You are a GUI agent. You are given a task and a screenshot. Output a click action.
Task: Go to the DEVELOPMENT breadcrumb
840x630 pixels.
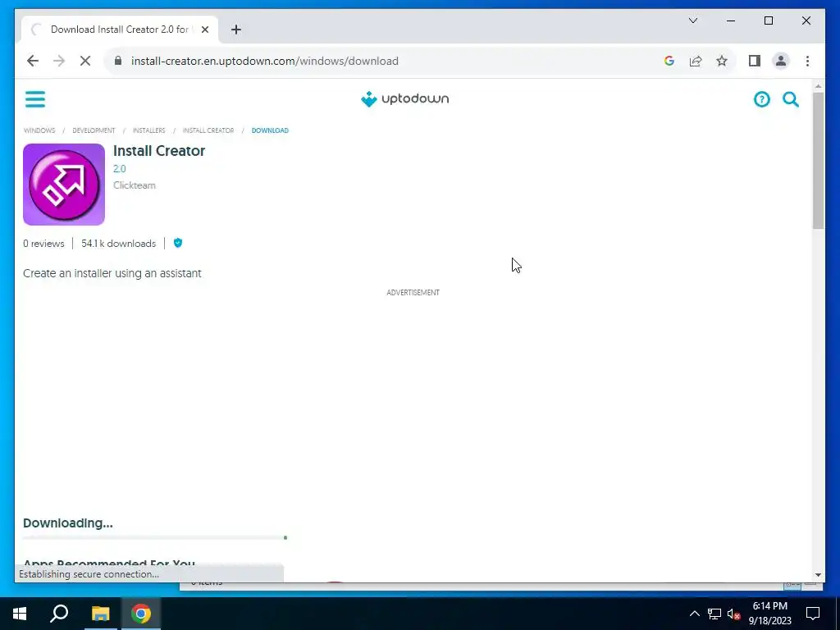94,130
